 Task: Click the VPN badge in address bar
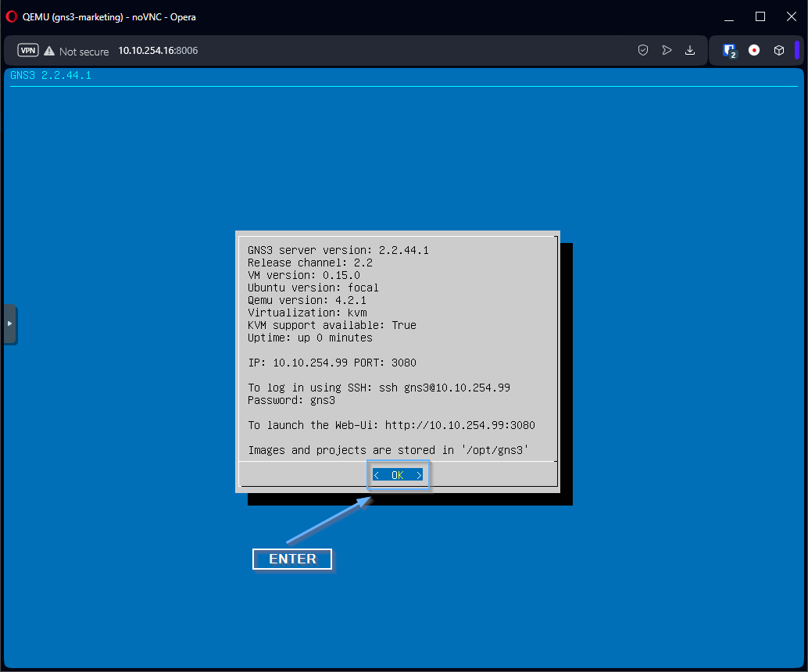point(28,51)
